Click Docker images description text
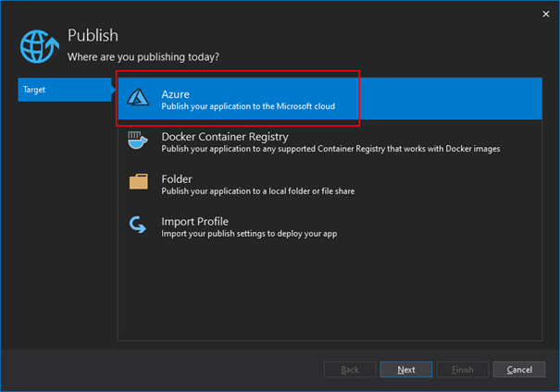Screen dimensions: 560x392 330,149
